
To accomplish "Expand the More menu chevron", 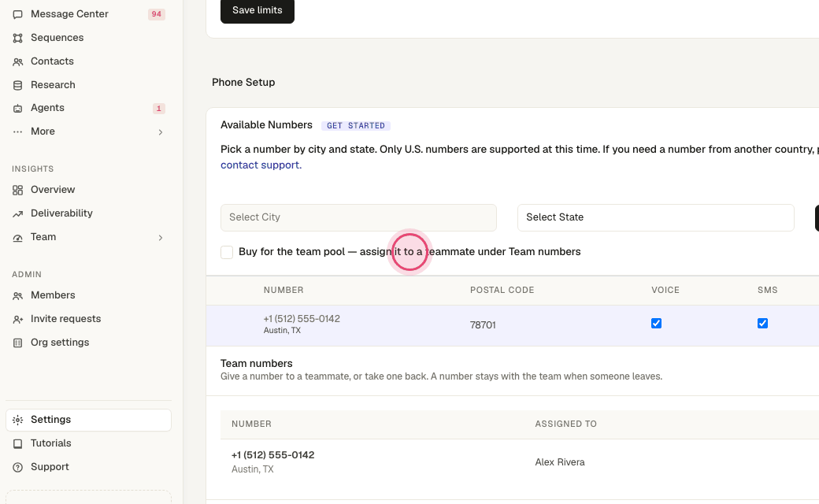I will point(161,132).
